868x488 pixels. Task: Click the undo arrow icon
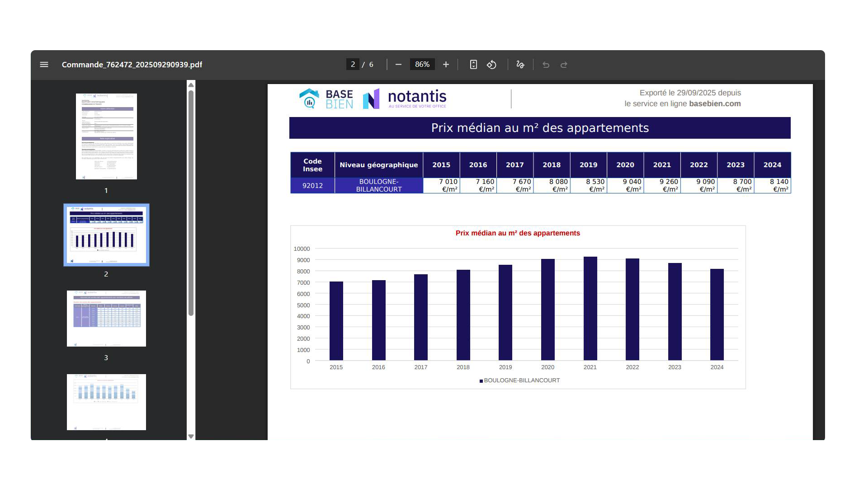pos(546,65)
